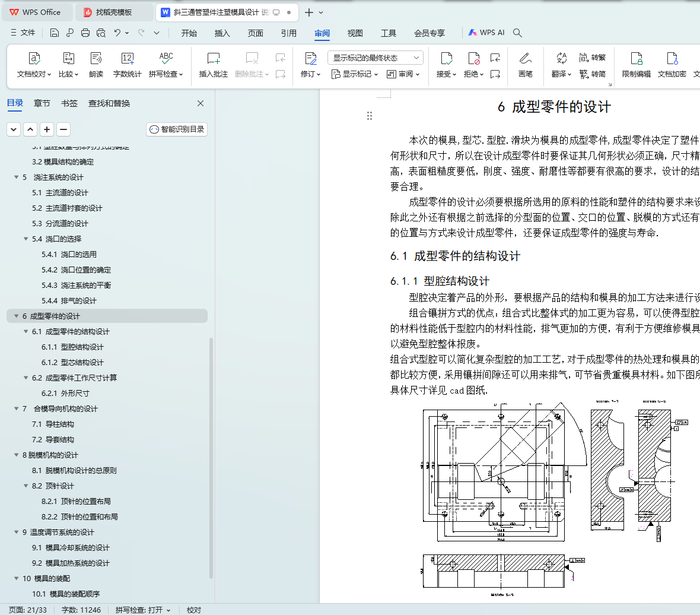Toggle 拼写检查 in status bar
The height and width of the screenshot is (615, 700).
[x=143, y=610]
